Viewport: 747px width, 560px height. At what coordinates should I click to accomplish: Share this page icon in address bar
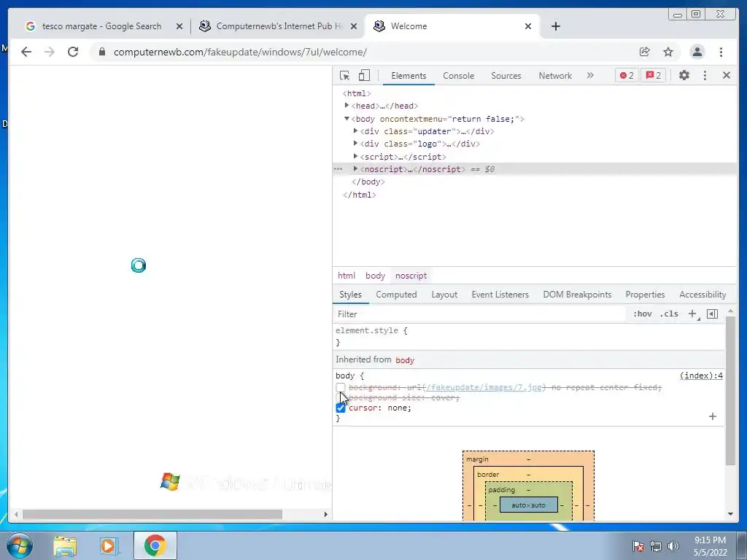tap(645, 52)
